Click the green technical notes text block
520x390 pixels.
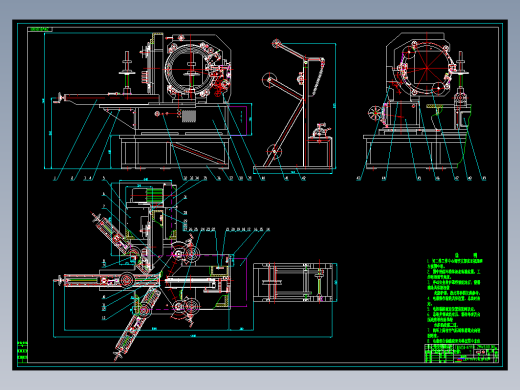(x=454, y=298)
